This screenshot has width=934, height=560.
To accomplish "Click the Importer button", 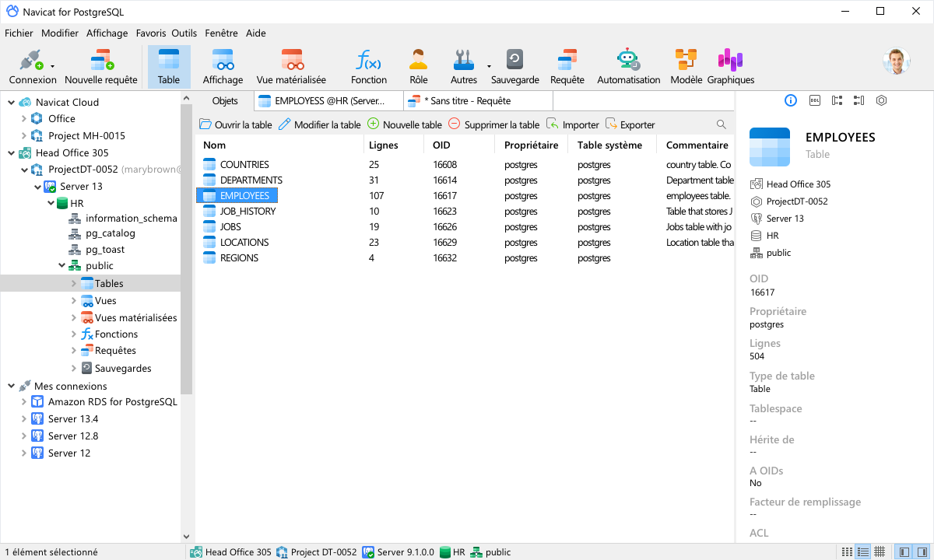I will (x=573, y=124).
